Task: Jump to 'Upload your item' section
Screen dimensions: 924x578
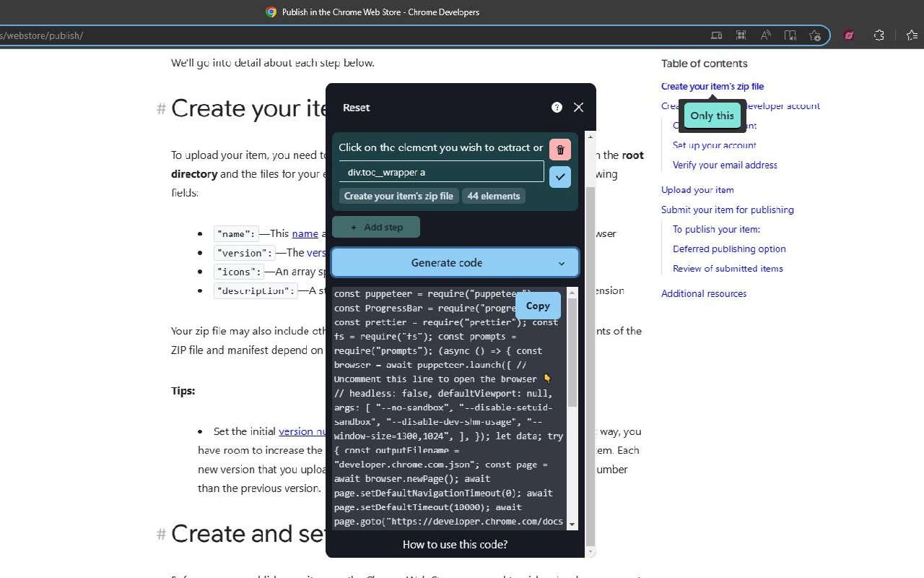Action: pyautogui.click(x=697, y=190)
